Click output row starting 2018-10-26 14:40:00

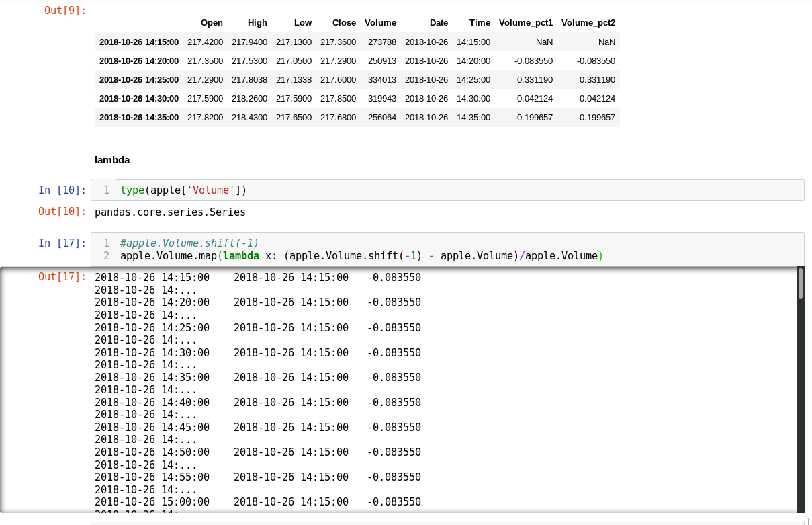point(258,403)
